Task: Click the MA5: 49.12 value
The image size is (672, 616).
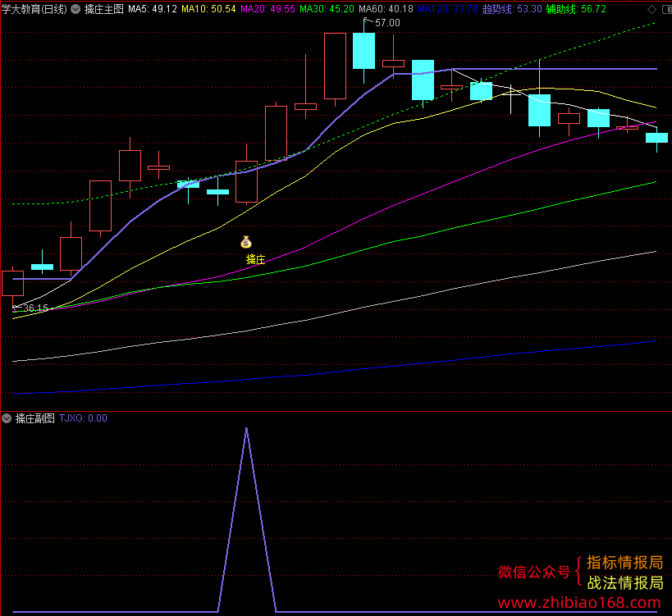Action: click(153, 9)
